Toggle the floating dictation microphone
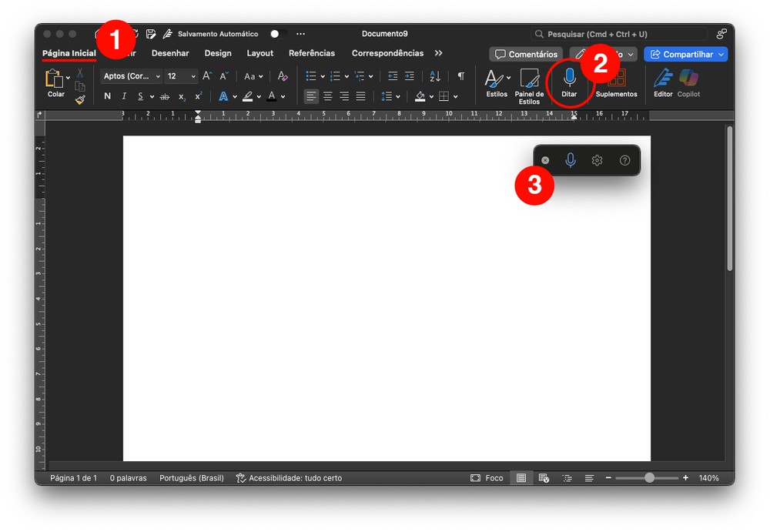The image size is (770, 532). (x=570, y=160)
